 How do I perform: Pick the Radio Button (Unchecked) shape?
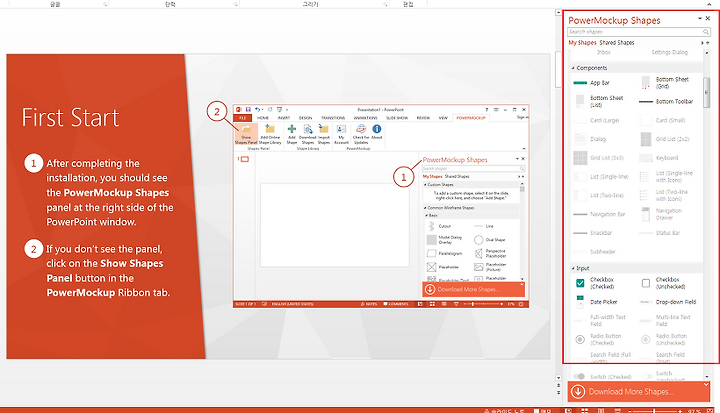[x=664, y=339]
